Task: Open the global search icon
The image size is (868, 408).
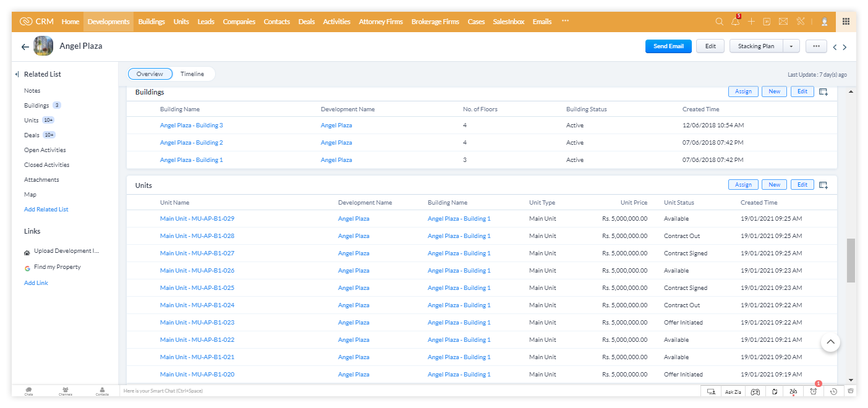Action: tap(719, 22)
